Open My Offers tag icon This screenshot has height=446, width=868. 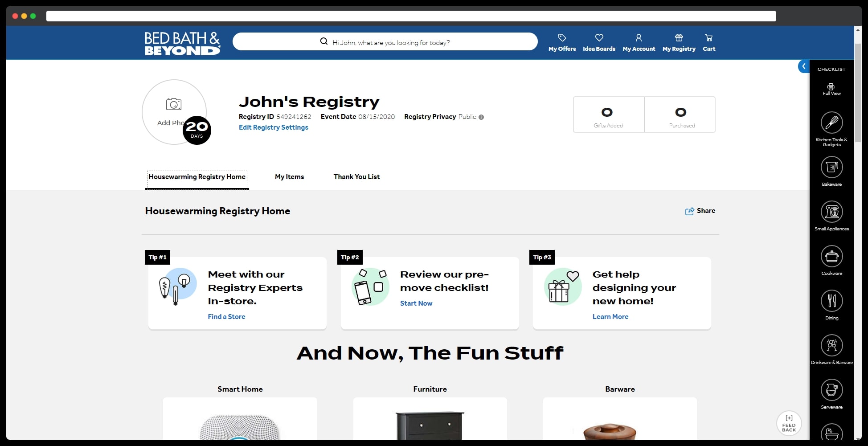tap(562, 38)
